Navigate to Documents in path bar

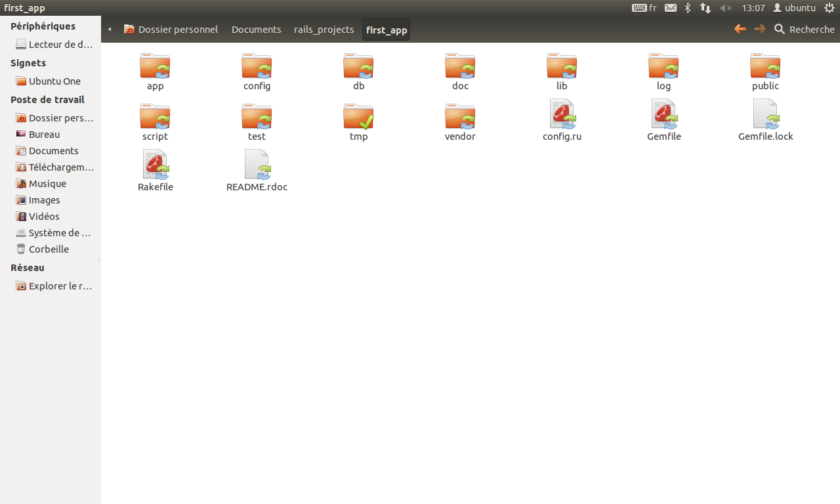(257, 30)
